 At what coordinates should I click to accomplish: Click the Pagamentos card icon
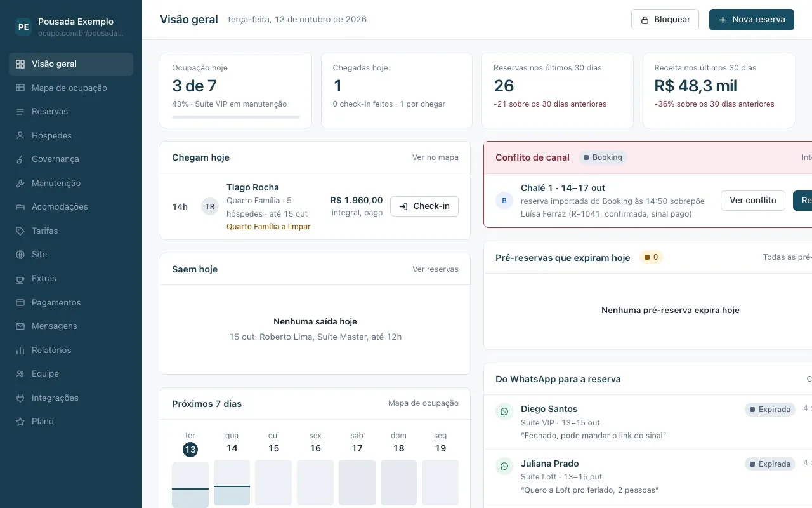tap(20, 302)
